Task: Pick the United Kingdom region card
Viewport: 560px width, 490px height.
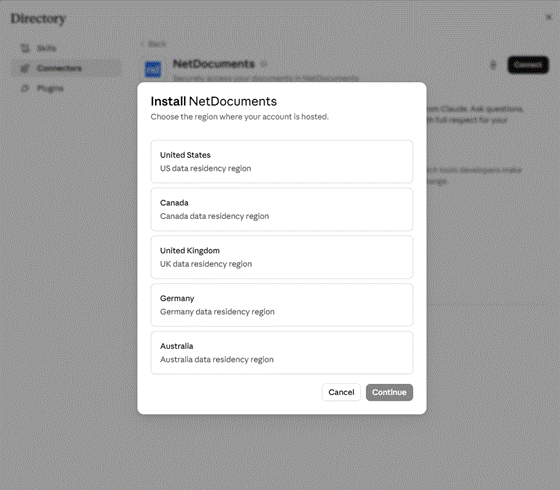Action: (282, 257)
